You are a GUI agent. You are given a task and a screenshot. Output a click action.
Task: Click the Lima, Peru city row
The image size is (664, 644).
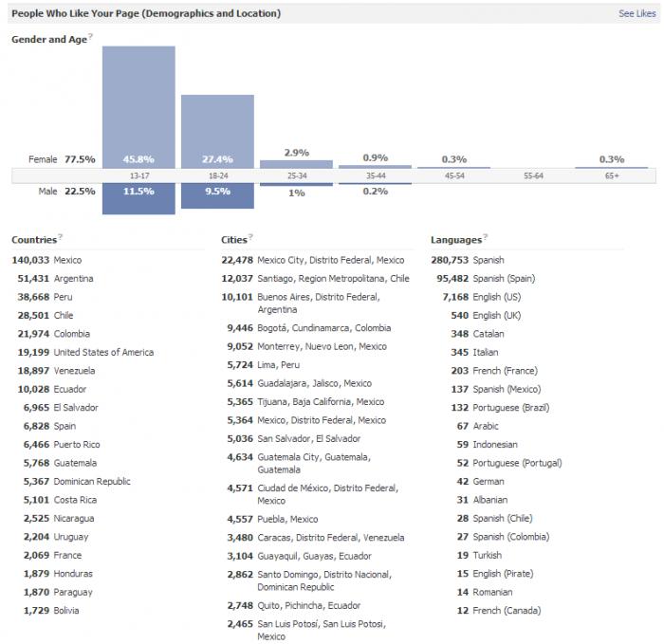pyautogui.click(x=264, y=364)
